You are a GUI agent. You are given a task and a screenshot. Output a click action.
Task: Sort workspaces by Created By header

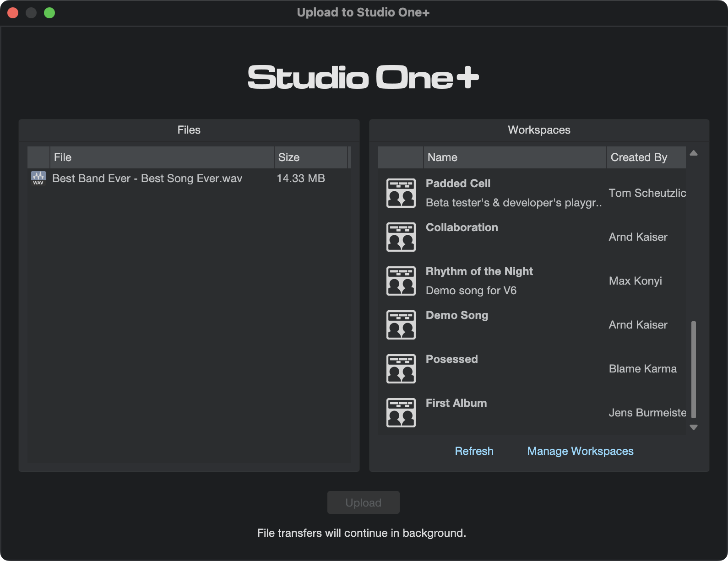646,157
